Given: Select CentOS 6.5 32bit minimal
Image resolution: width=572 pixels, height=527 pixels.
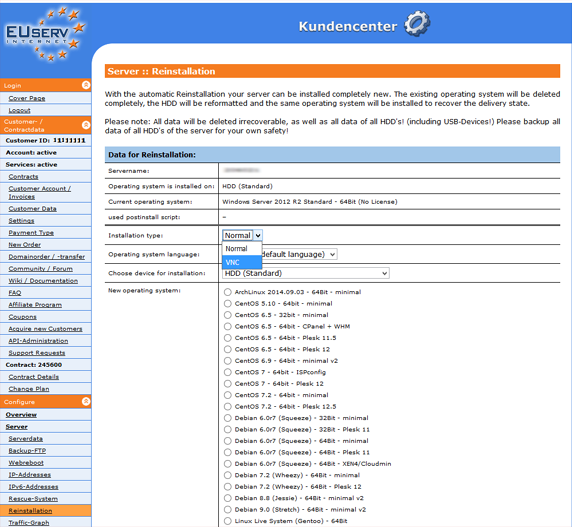Looking at the screenshot, I should click(228, 315).
